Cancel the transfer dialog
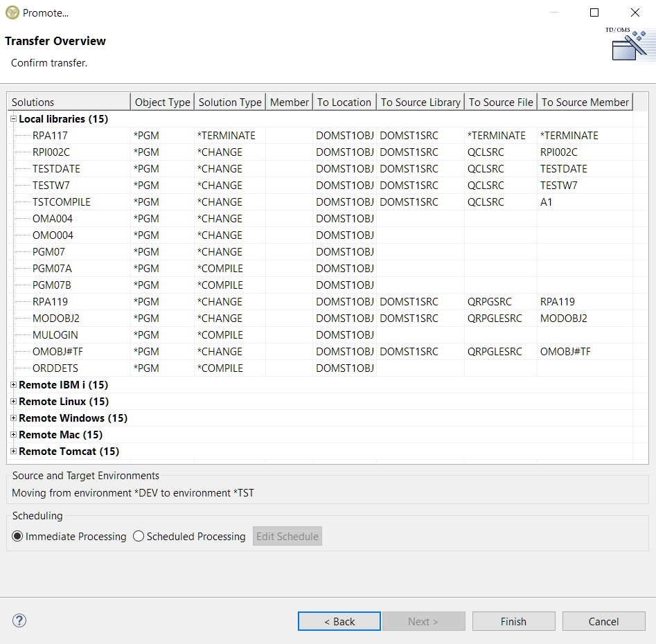The image size is (656, 644). pyautogui.click(x=603, y=621)
